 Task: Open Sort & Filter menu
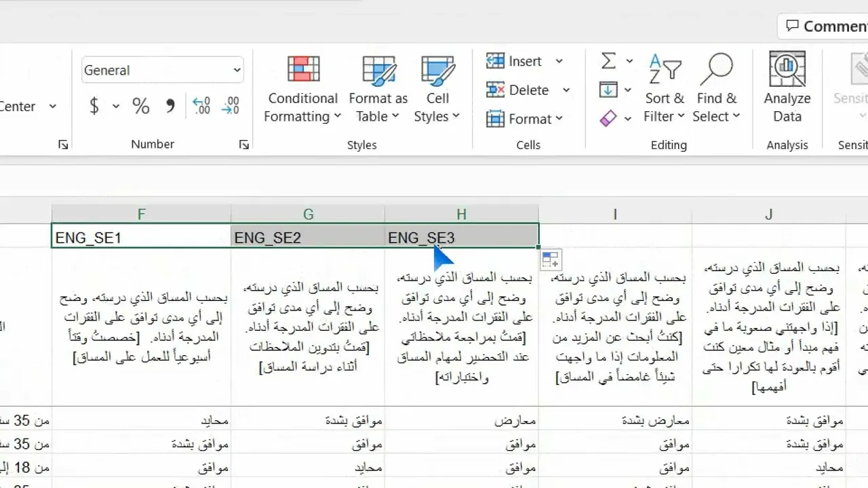[665, 89]
